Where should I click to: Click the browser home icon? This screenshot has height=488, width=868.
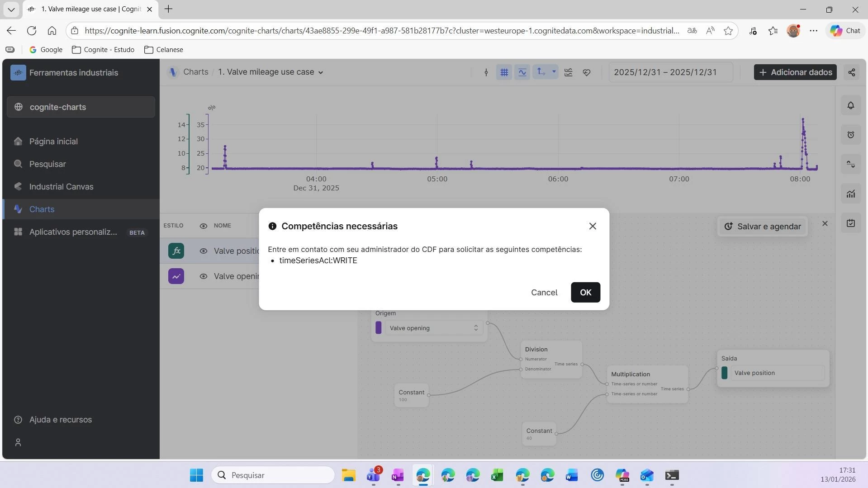[x=52, y=31]
